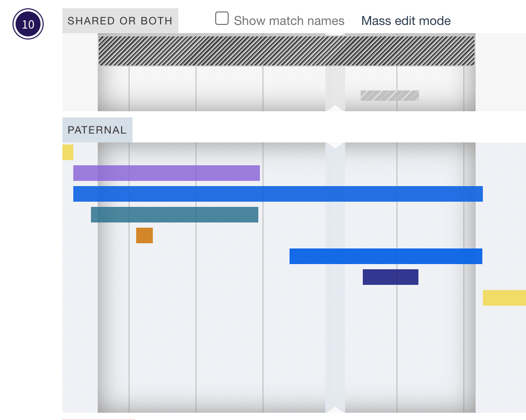526x420 pixels.
Task: Toggle match names by clicking its label text
Action: point(288,20)
